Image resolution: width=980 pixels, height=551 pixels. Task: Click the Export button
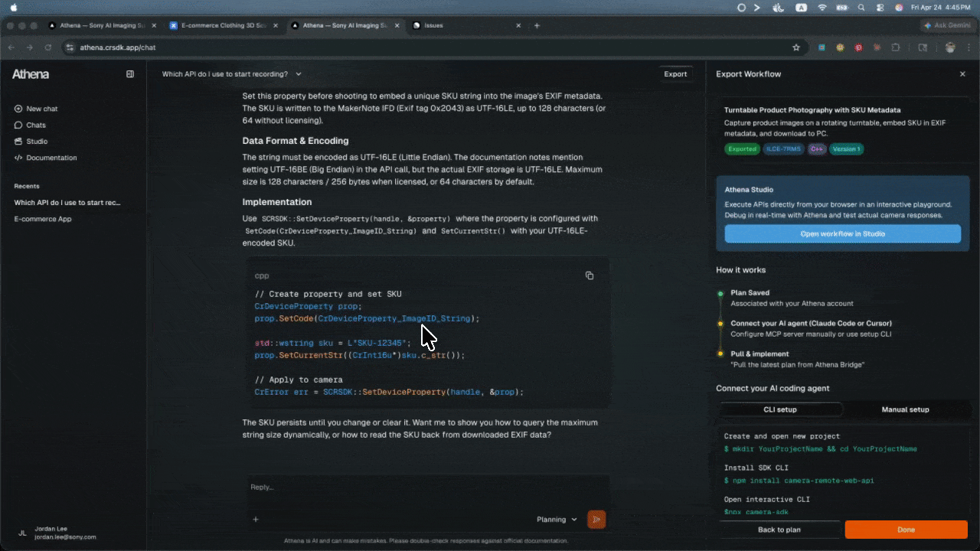point(675,74)
